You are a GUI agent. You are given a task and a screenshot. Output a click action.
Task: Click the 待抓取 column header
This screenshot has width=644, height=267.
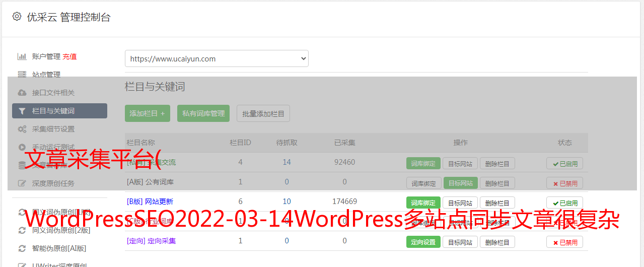click(x=287, y=143)
